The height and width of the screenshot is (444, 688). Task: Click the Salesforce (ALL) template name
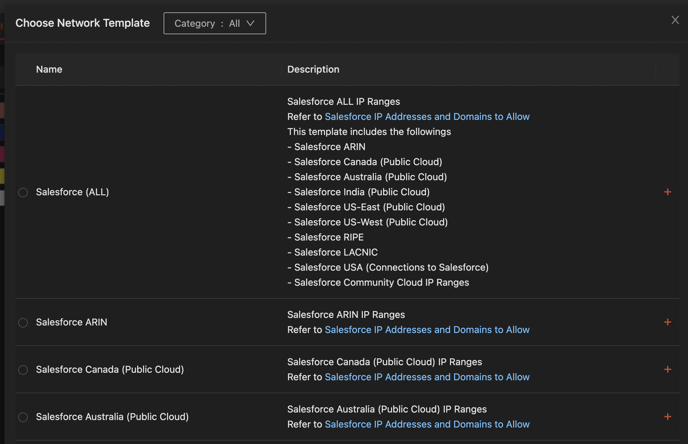pyautogui.click(x=72, y=192)
